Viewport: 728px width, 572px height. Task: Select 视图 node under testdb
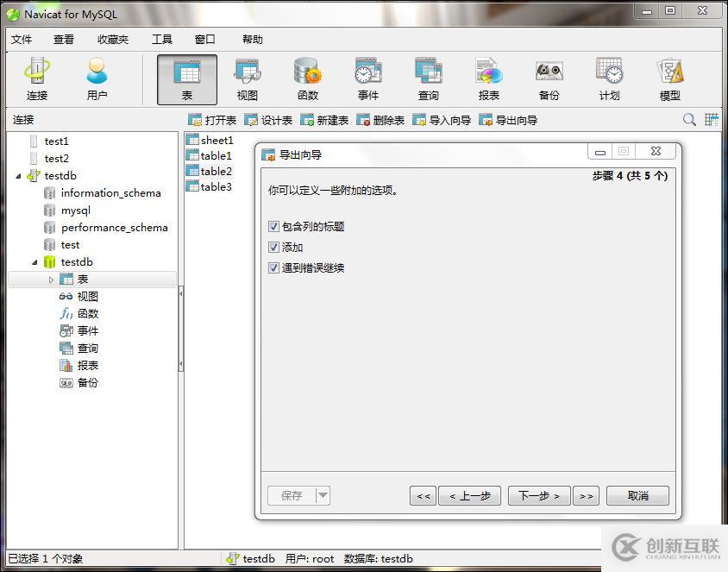[x=78, y=296]
